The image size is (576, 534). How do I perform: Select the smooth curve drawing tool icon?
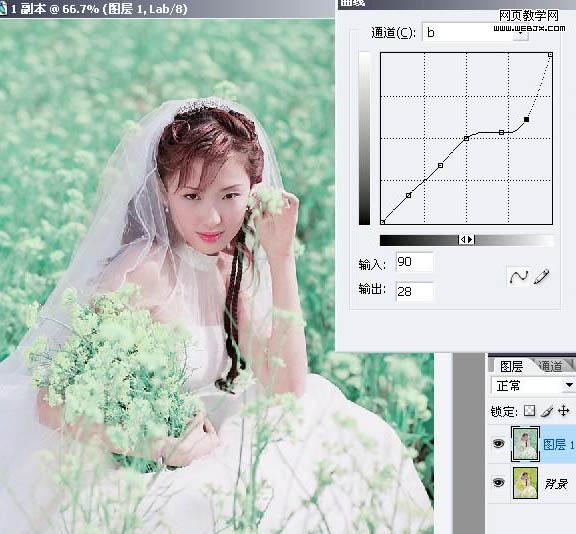pos(519,277)
